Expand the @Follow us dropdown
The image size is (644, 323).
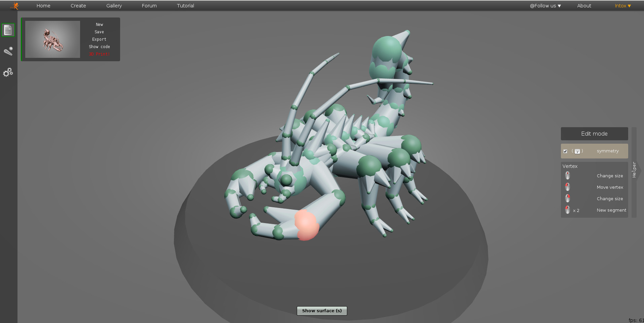545,6
